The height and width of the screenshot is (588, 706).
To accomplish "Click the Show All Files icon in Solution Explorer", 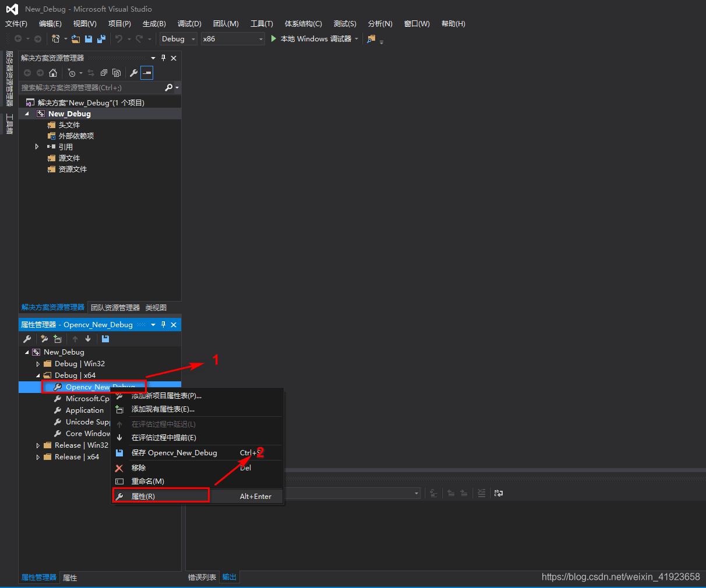I will coord(117,73).
